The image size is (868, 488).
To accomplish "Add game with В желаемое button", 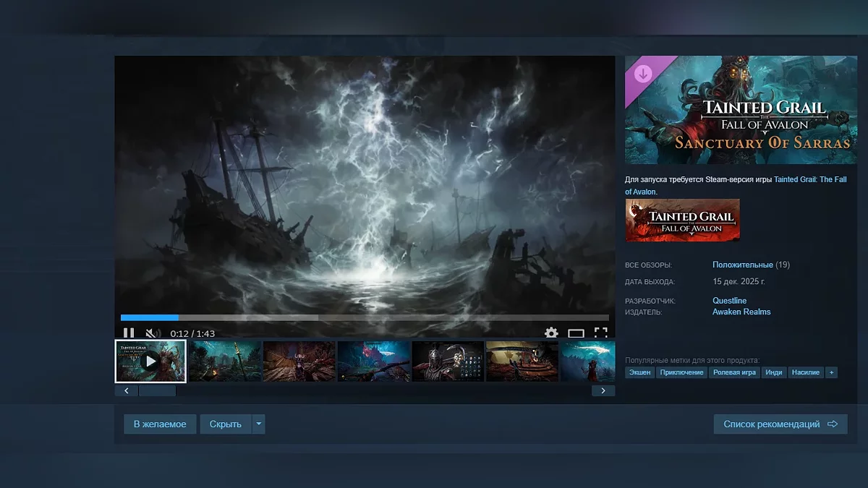I will [x=160, y=424].
